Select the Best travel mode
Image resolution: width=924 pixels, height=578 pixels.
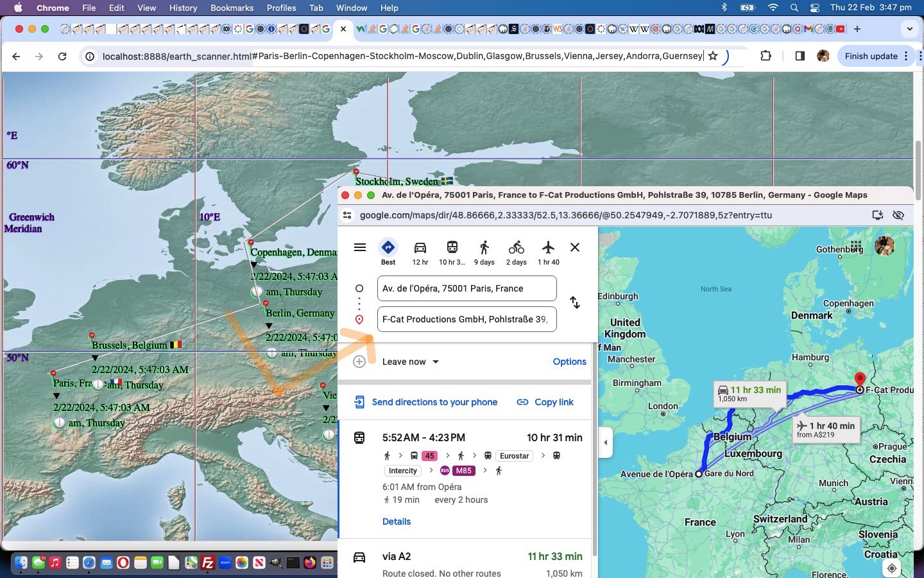point(388,252)
